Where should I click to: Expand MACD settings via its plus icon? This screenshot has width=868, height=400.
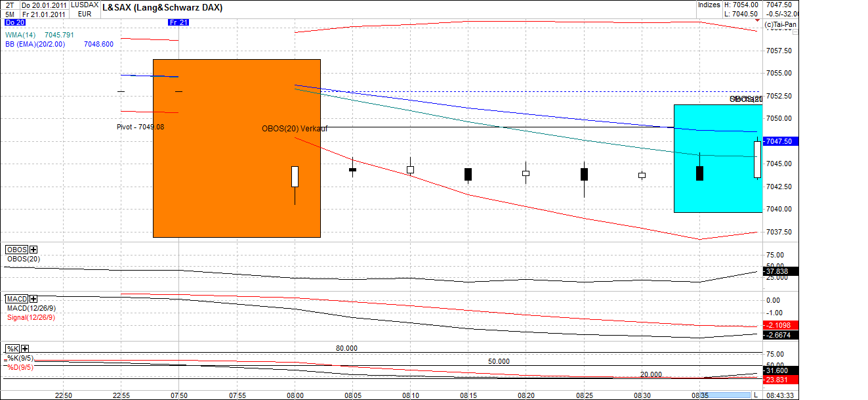33,298
